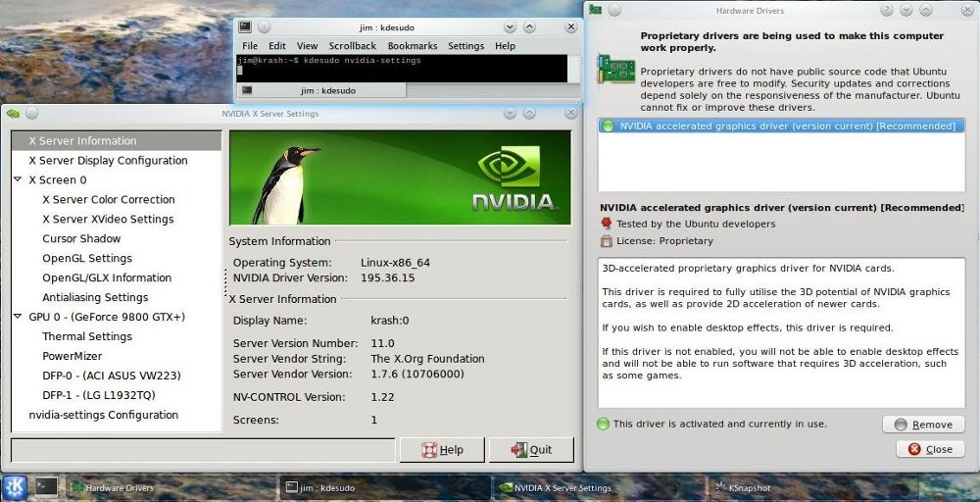Open the NVIDIA settings Help button

click(x=441, y=450)
